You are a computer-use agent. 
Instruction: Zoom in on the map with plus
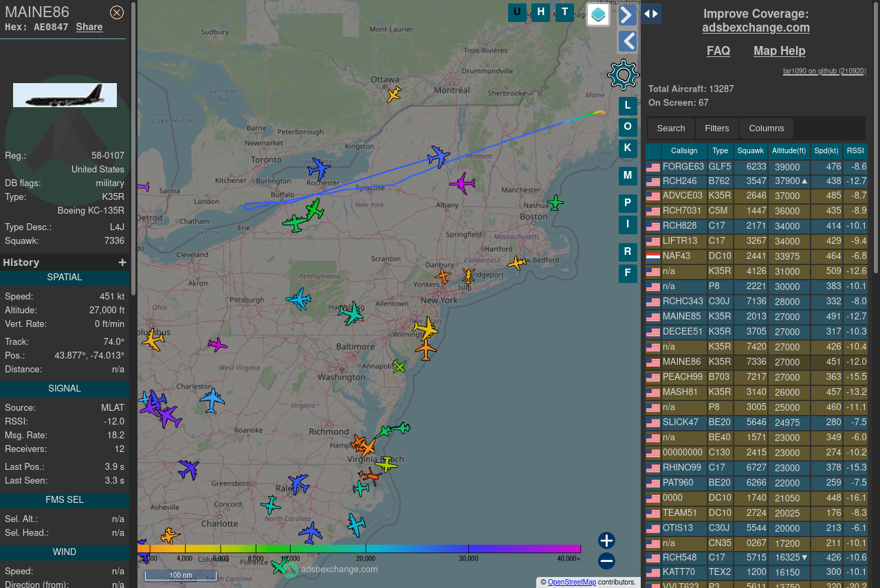tap(606, 541)
